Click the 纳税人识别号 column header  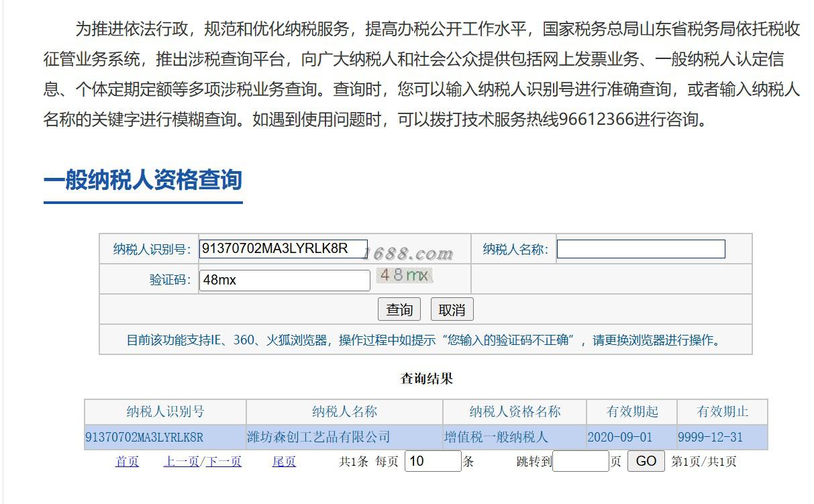[x=165, y=412]
